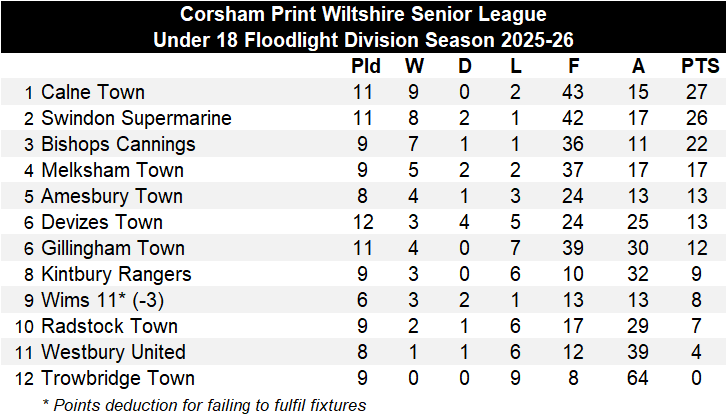The image size is (726, 417).
Task: Select the Melksham Town entry
Action: 112,170
